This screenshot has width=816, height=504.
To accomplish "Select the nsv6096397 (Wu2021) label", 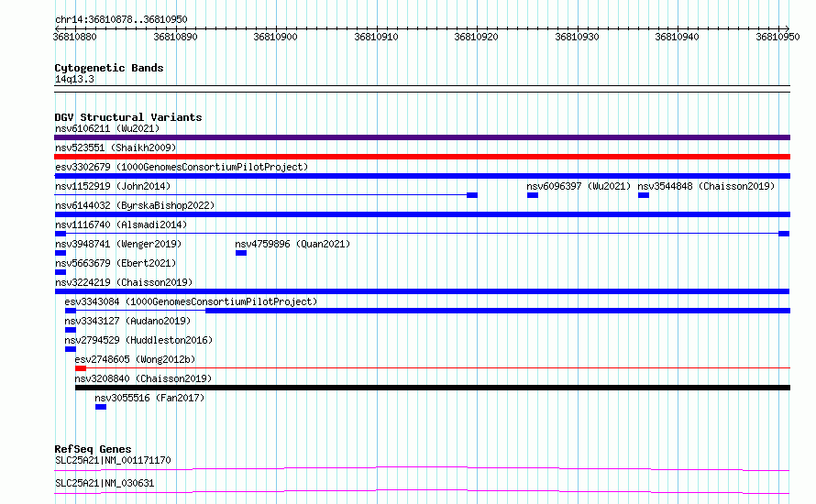I will (x=579, y=186).
